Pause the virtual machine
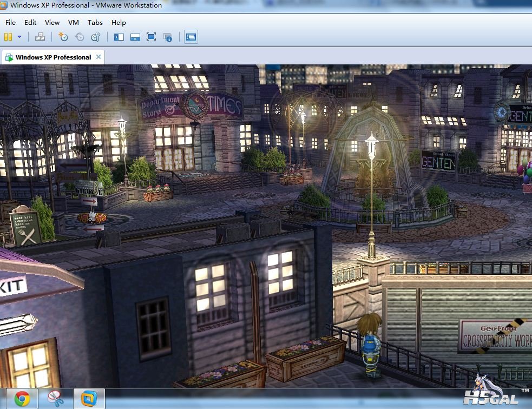Viewport: 532px width, 409px height. (8, 37)
